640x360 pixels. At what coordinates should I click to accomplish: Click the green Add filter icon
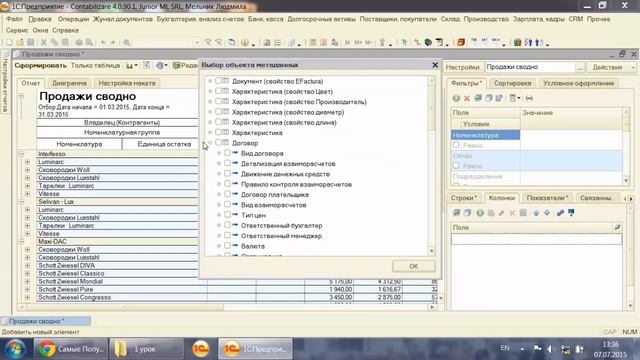click(456, 98)
